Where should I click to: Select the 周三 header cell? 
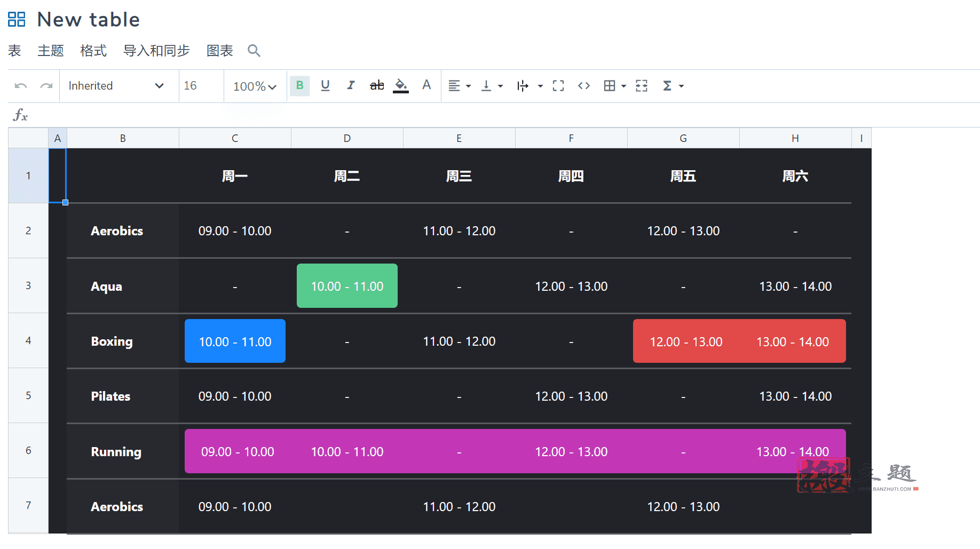[459, 176]
